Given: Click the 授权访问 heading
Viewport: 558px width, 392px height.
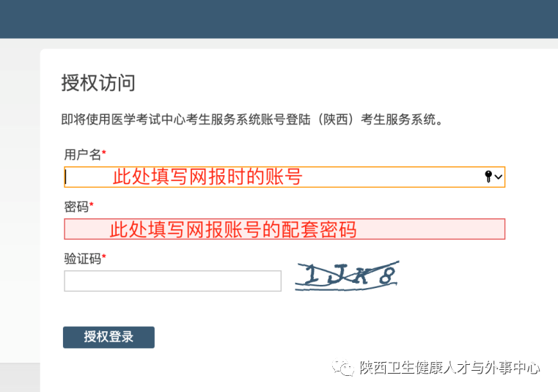Looking at the screenshot, I should click(x=98, y=83).
